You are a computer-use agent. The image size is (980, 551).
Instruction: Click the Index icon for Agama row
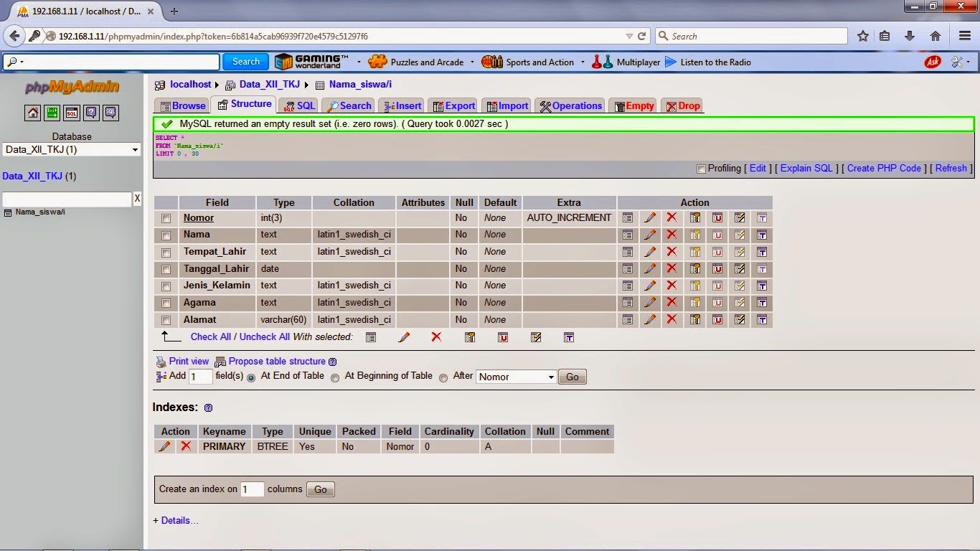click(740, 303)
